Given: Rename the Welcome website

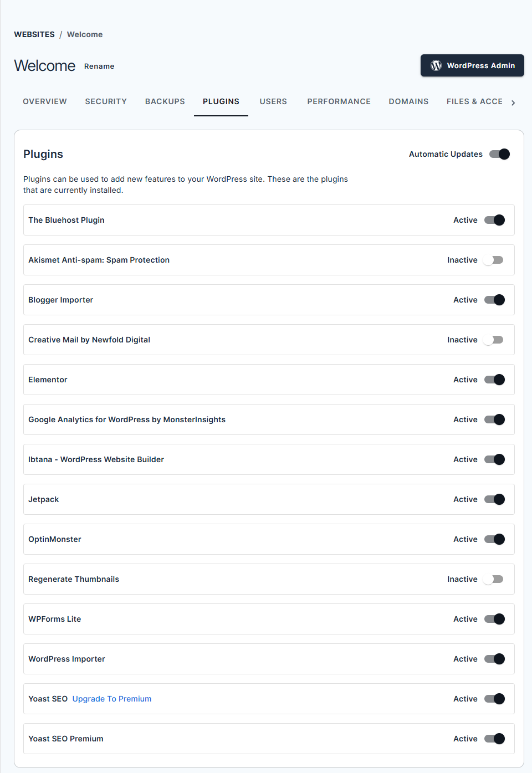Looking at the screenshot, I should pos(99,66).
